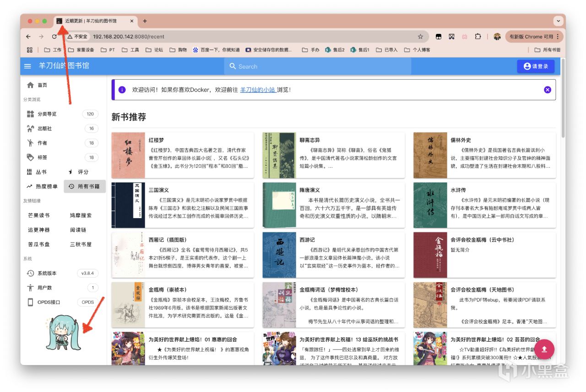Click the OPDS接口 device icon
Screen dimensions: 586x392
click(x=30, y=302)
